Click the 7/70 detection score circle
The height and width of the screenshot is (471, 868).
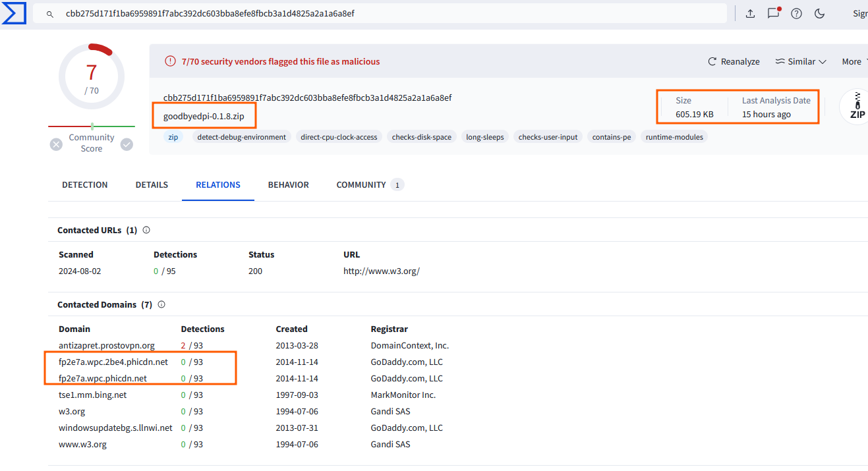coord(92,76)
